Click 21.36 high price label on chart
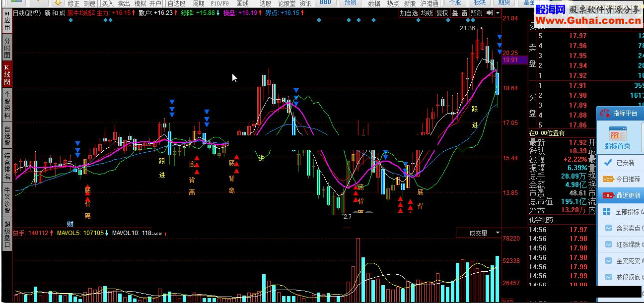The height and width of the screenshot is (303, 644). (467, 28)
